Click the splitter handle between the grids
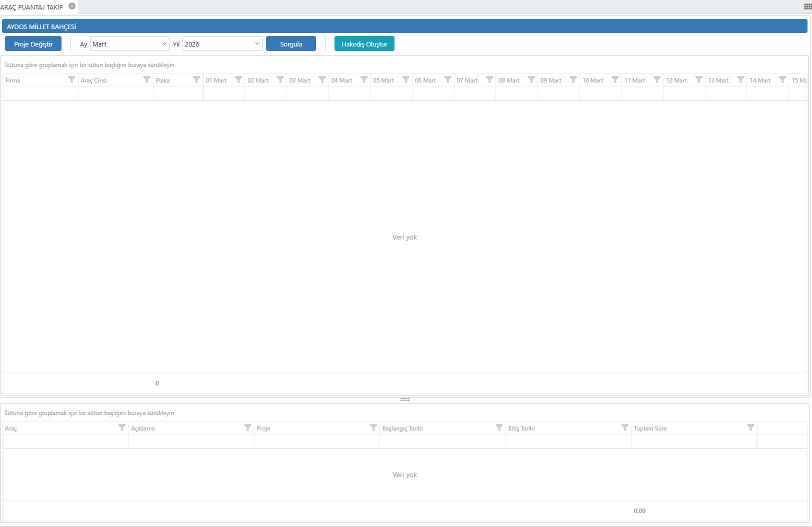This screenshot has width=812, height=527. pyautogui.click(x=405, y=399)
